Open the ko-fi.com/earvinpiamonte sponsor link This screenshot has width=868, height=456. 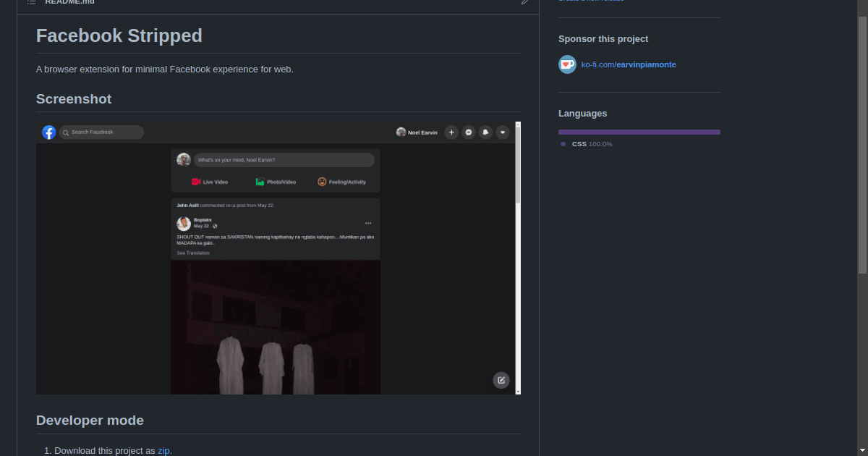629,64
